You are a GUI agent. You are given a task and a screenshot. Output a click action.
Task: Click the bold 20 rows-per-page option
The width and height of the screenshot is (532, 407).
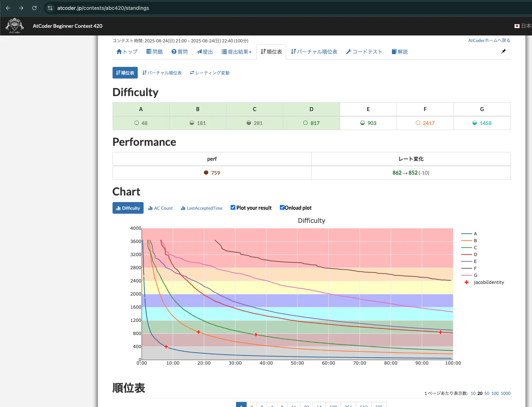[x=480, y=393]
